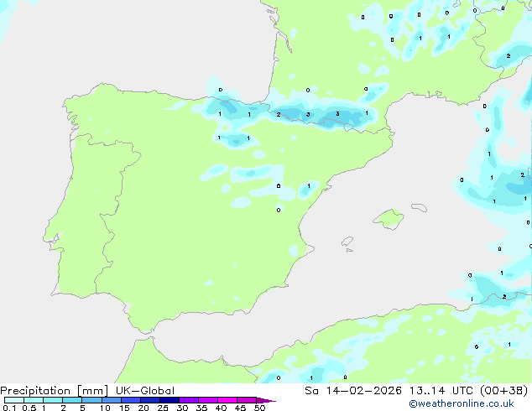
Task: Click the '13..14 UTC' time label
Action: point(441,391)
